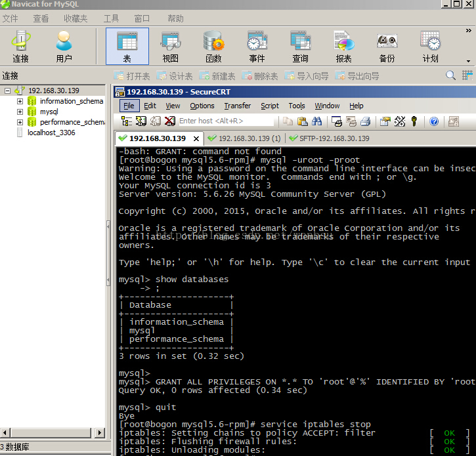Screen dimensions: 476x456
Task: Click the Copy icon in SecureCRT toolbar
Action: click(x=288, y=121)
